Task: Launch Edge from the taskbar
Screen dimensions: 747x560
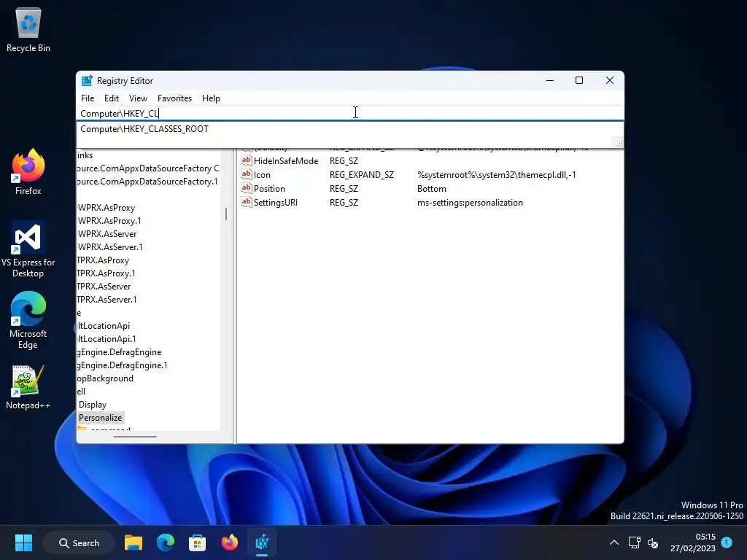Action: pos(166,542)
